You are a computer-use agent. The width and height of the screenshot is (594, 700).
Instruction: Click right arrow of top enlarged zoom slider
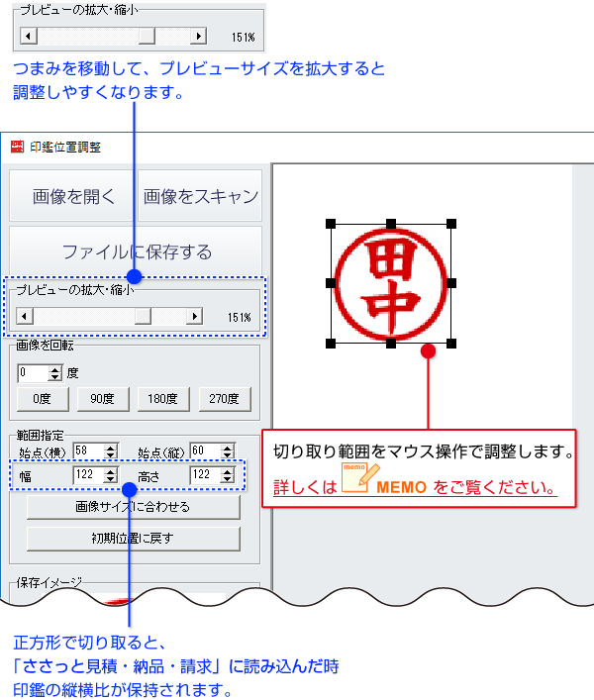pos(198,36)
